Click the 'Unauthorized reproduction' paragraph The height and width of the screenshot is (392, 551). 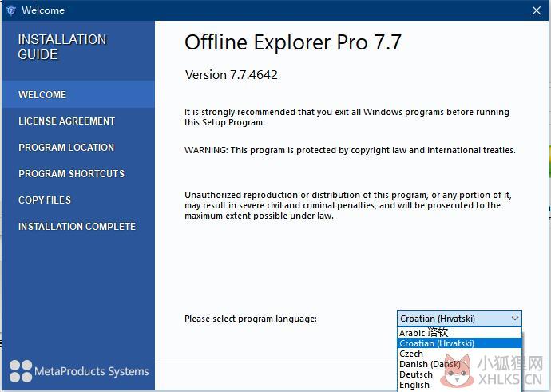(348, 205)
